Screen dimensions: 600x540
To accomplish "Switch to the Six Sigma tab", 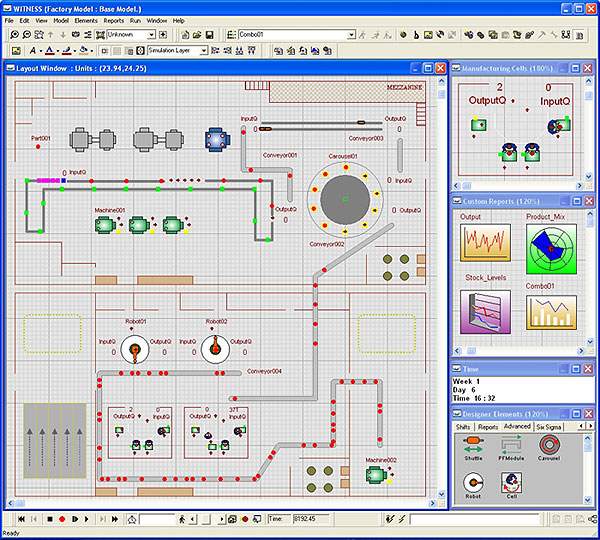I will click(549, 427).
